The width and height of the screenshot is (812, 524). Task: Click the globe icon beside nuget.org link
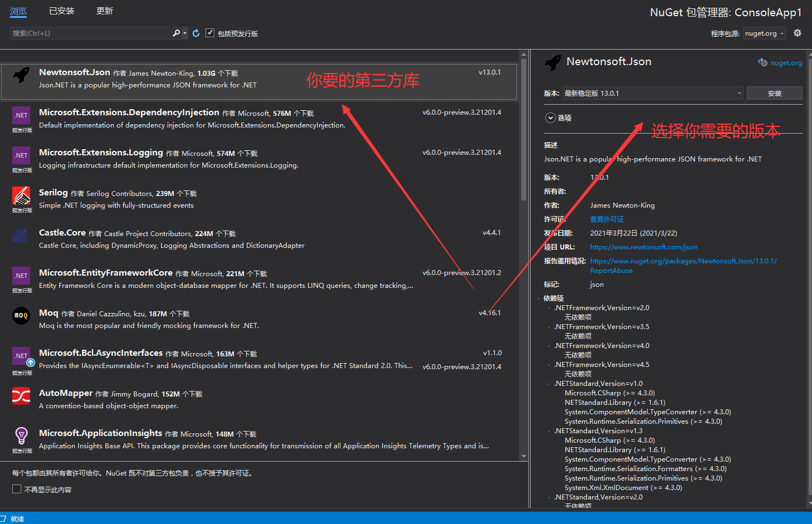tap(763, 62)
